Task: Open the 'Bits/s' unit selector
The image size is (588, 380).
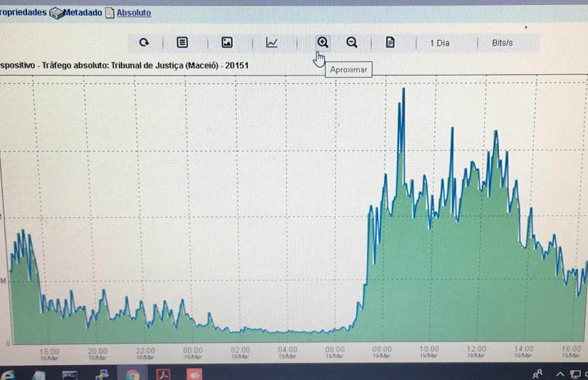Action: click(x=502, y=43)
